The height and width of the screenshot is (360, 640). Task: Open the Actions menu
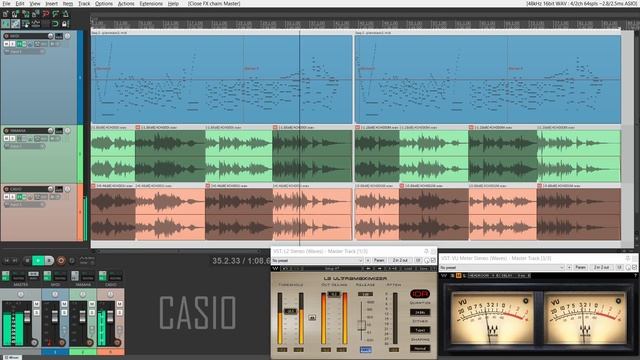pos(126,3)
